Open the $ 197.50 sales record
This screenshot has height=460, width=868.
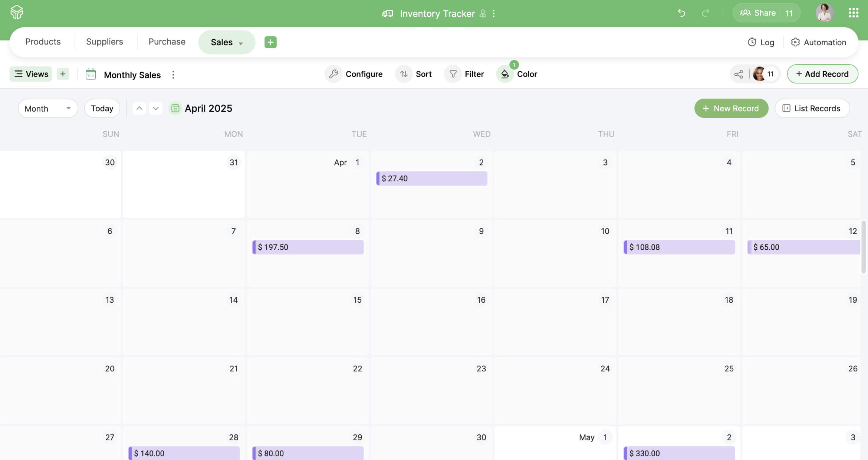(x=308, y=247)
